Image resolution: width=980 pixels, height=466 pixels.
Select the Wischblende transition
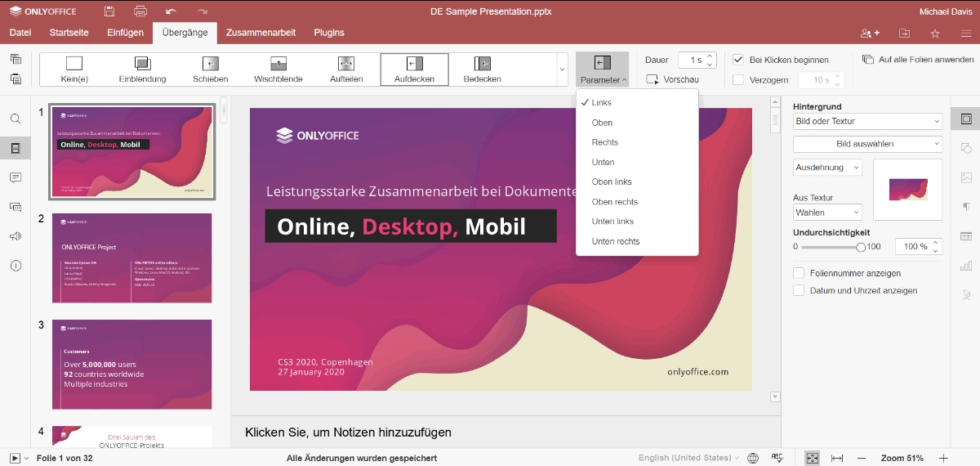[278, 69]
